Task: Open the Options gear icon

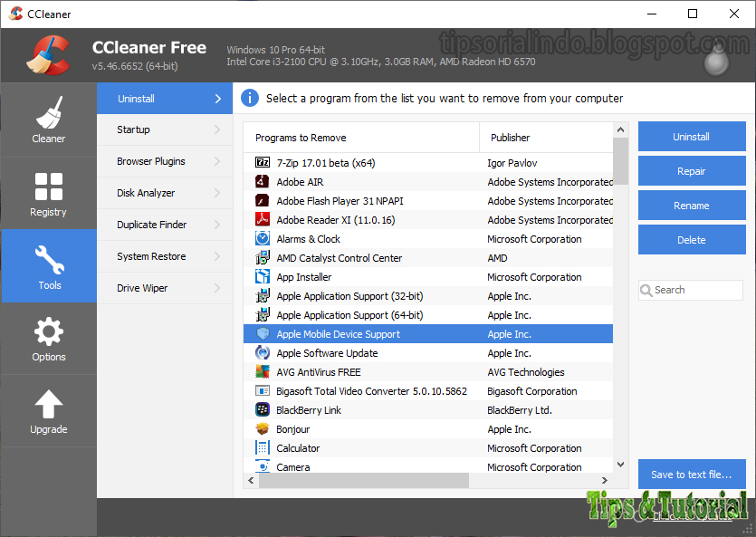Action: (49, 331)
